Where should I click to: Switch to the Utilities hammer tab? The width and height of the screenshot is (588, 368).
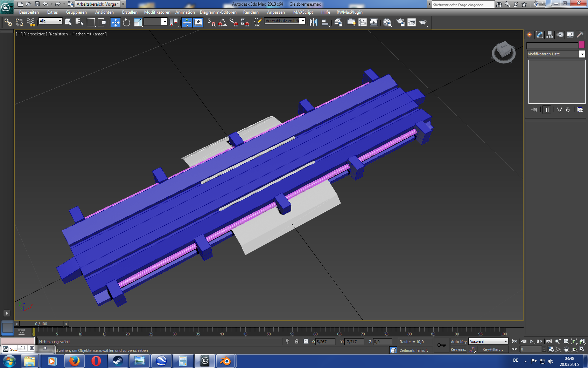580,35
